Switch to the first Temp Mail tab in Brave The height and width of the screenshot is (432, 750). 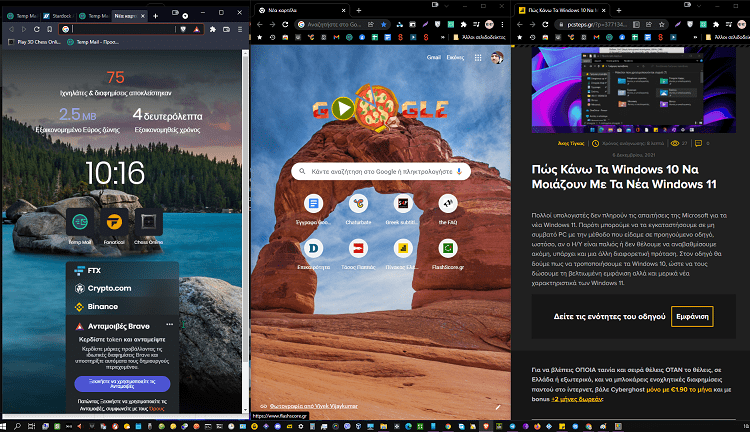coord(22,16)
